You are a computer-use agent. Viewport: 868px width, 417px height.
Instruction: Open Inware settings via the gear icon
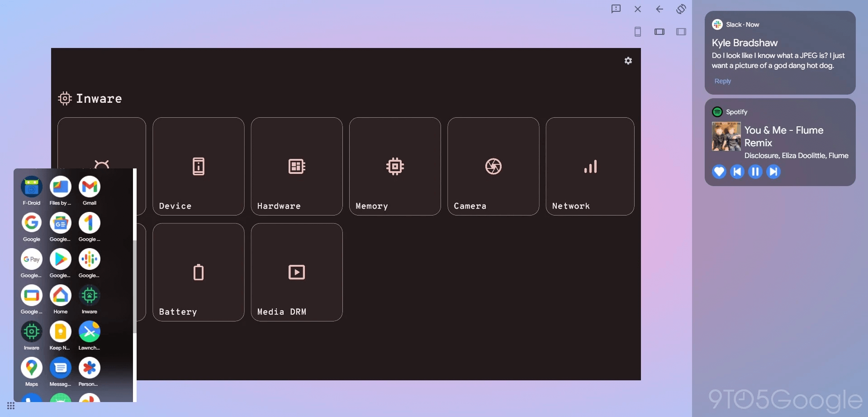pos(628,60)
